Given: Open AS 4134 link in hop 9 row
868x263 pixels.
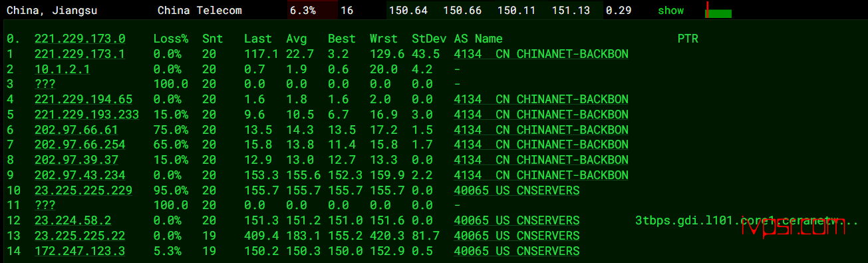Looking at the screenshot, I should 541,175.
